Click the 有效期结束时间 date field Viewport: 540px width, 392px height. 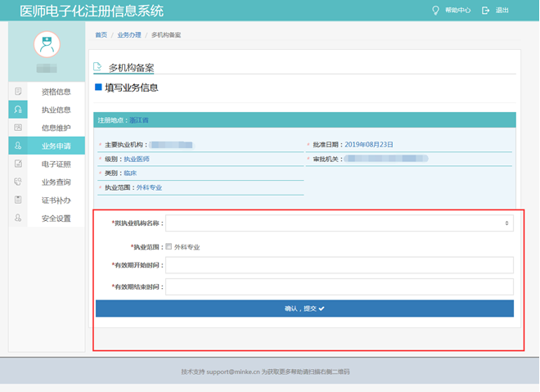coord(339,286)
